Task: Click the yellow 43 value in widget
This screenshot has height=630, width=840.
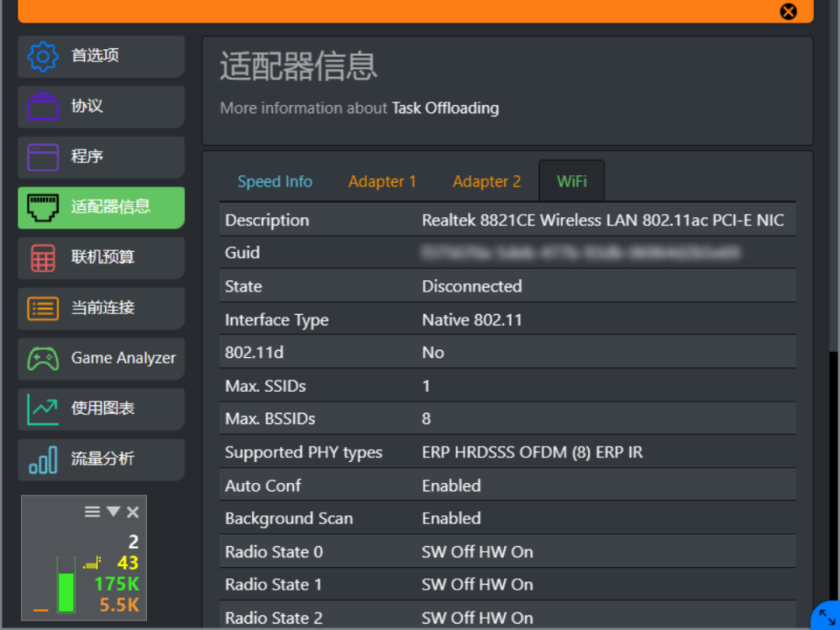Action: pyautogui.click(x=128, y=563)
